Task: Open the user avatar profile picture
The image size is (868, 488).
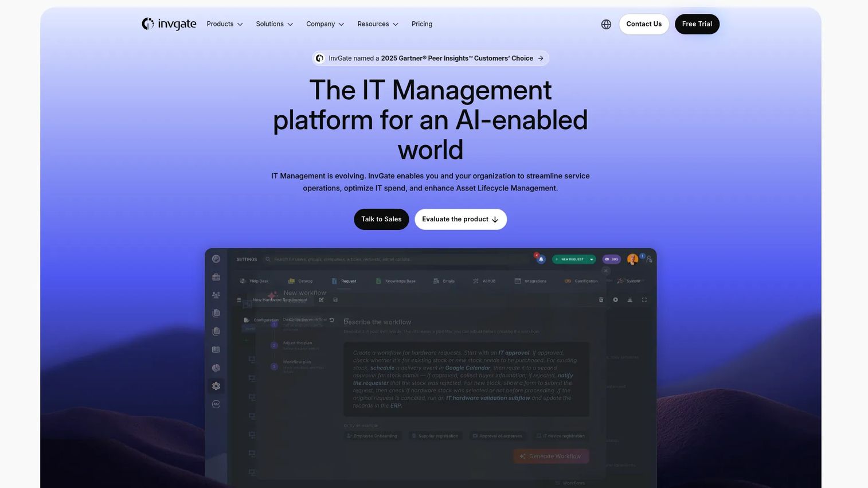Action: pyautogui.click(x=632, y=259)
